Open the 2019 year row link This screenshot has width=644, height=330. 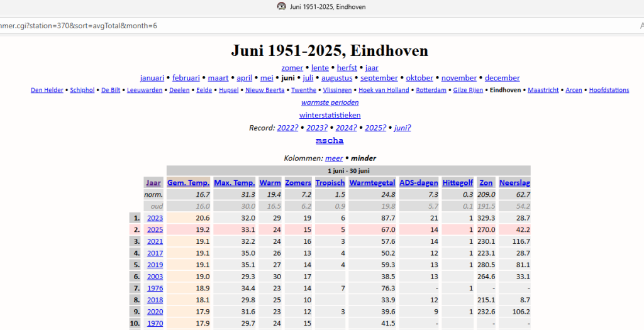[155, 265]
